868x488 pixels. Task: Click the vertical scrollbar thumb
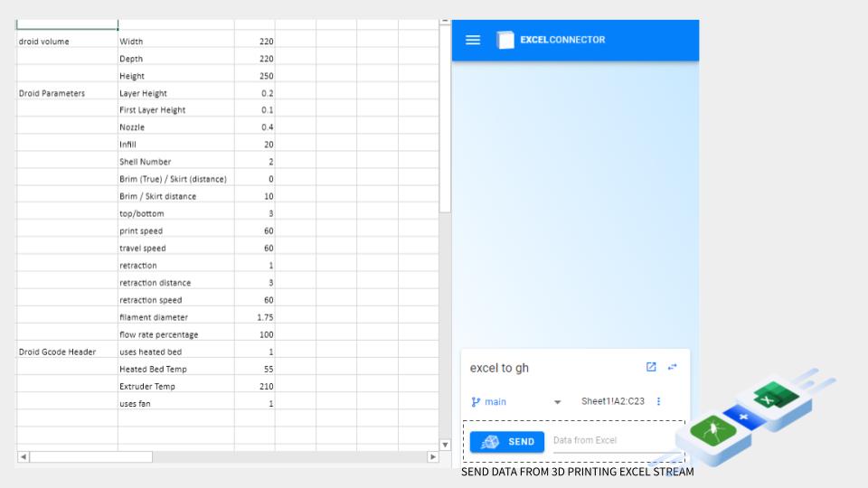445,118
